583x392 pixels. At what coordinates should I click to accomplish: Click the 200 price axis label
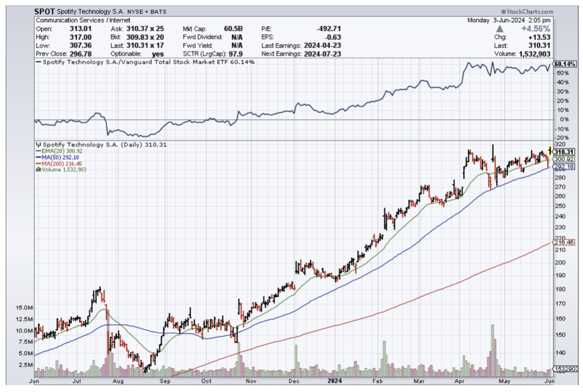click(x=560, y=263)
